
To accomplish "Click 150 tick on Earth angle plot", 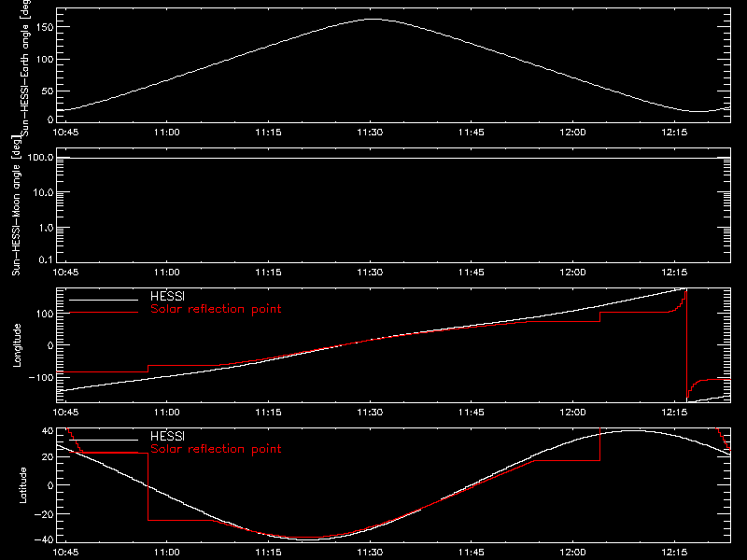I will [x=45, y=27].
